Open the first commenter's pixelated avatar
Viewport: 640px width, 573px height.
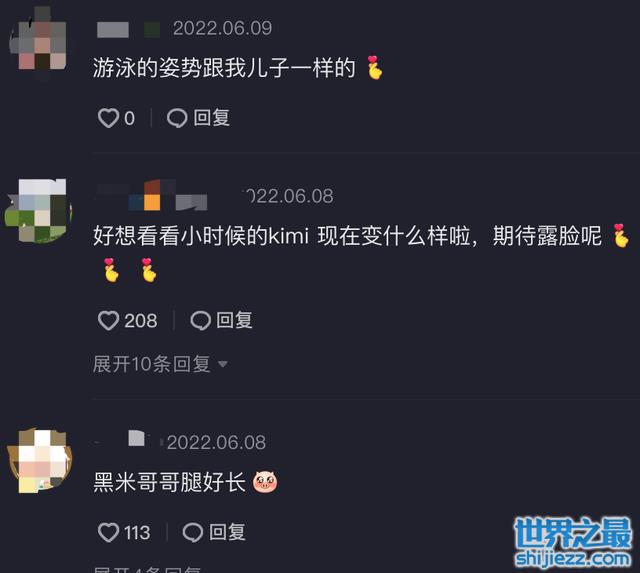[39, 41]
